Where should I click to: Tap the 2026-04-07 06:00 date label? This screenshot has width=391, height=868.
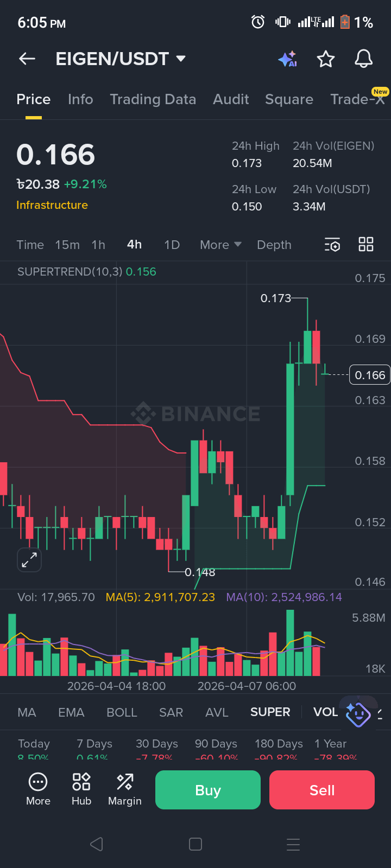pos(247,686)
